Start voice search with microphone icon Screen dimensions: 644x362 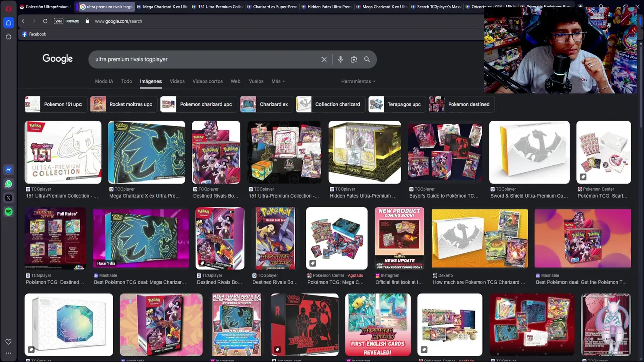340,59
